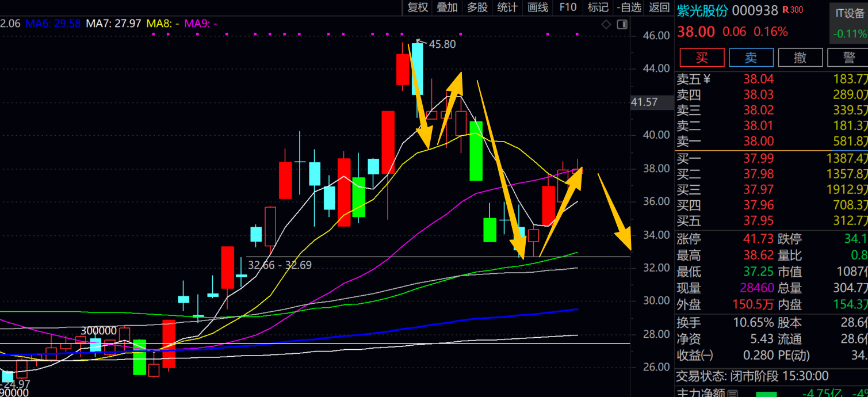The height and width of the screenshot is (397, 868).
Task: Open the IT设备 sector box
Action: 850,23
